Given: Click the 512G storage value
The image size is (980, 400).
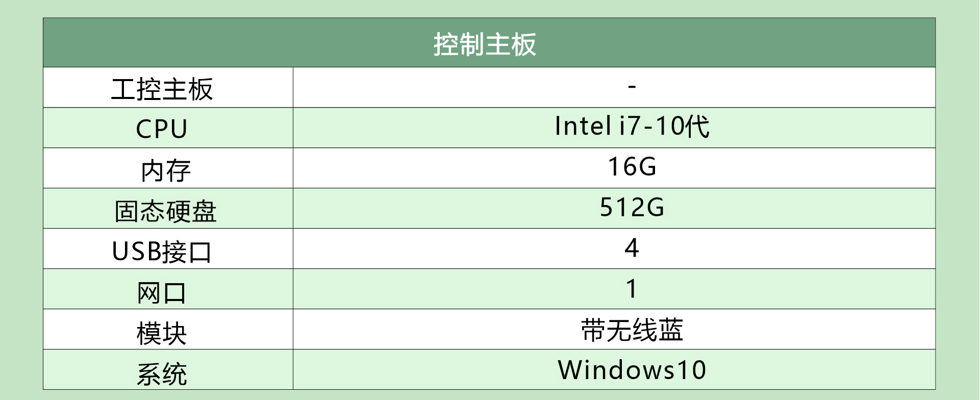Looking at the screenshot, I should [632, 207].
